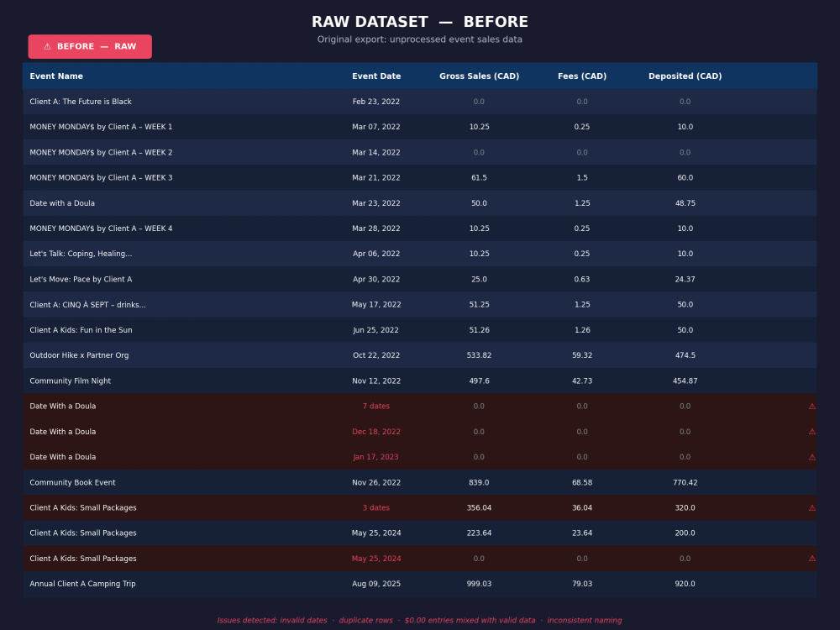
Task: Click gross sales value 223.64
Action: [x=479, y=533]
